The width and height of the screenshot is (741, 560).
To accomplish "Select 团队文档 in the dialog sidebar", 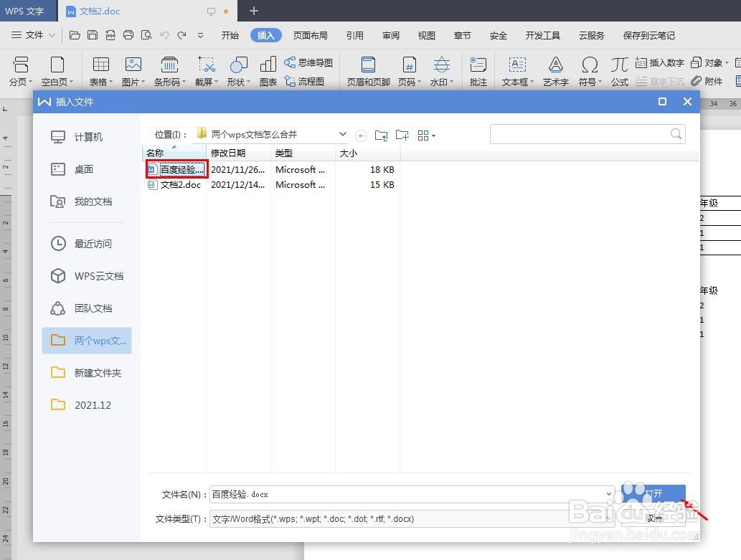I will click(87, 308).
